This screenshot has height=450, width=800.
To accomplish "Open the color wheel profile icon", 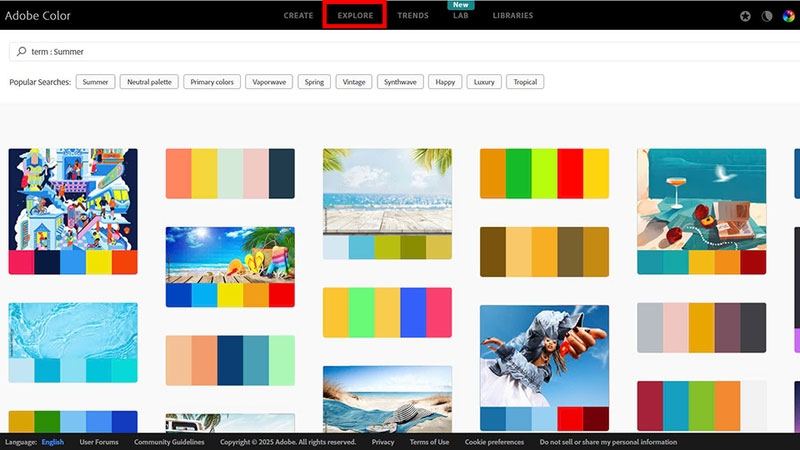I will (x=788, y=16).
